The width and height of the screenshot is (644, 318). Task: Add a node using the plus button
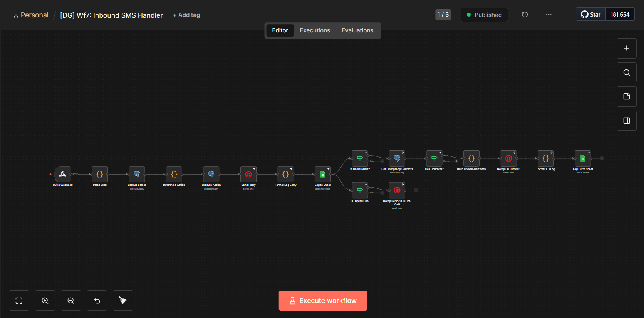point(626,48)
